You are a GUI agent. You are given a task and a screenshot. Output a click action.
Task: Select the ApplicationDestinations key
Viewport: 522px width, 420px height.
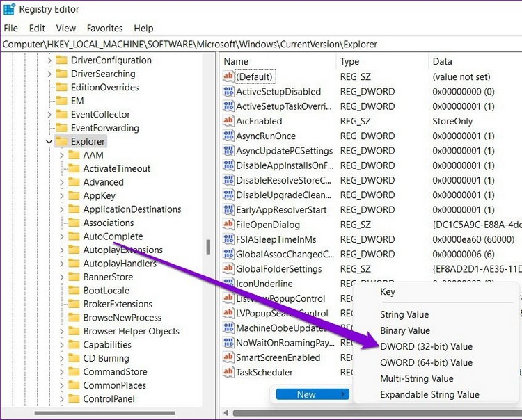(x=132, y=209)
